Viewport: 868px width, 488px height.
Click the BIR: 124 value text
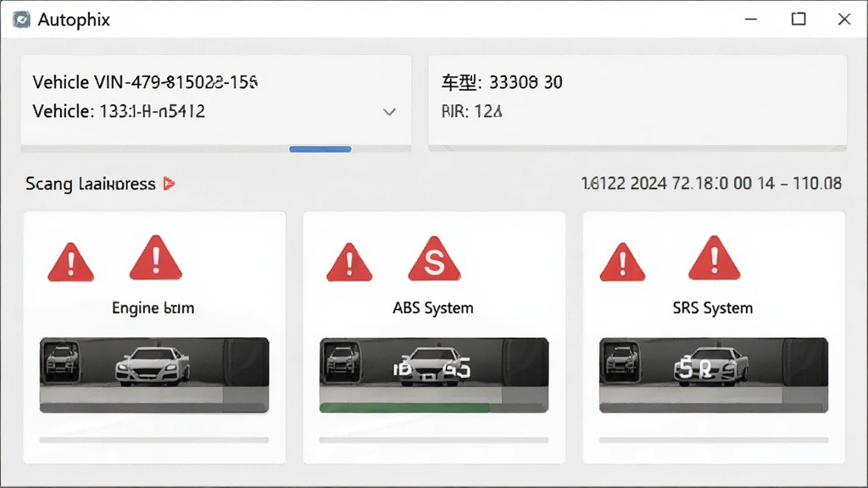pos(471,112)
